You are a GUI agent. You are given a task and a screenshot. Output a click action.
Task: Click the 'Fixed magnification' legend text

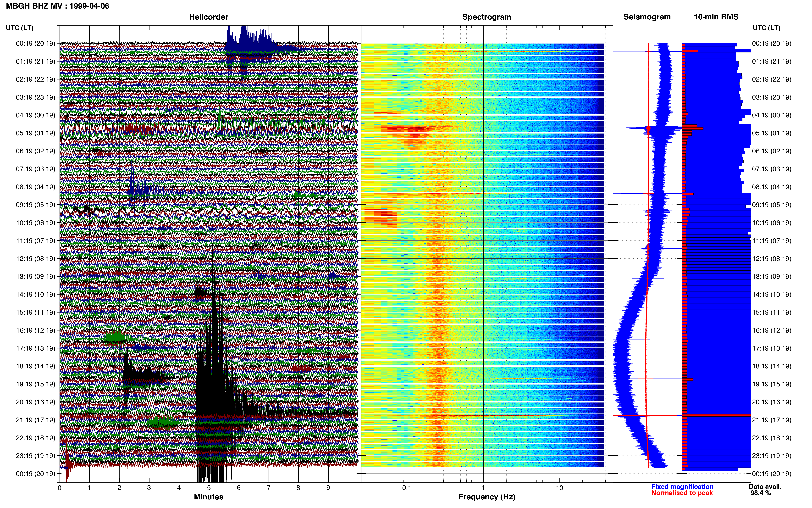[x=682, y=486]
